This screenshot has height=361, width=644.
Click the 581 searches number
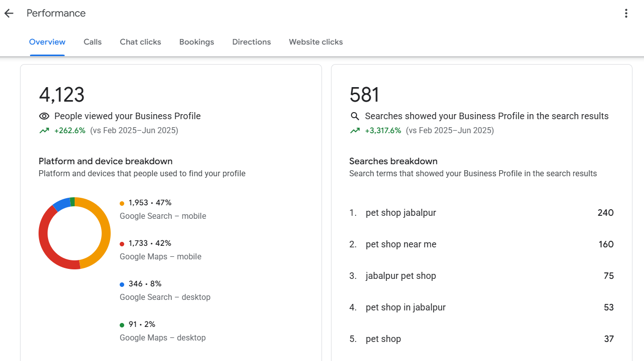tap(365, 95)
